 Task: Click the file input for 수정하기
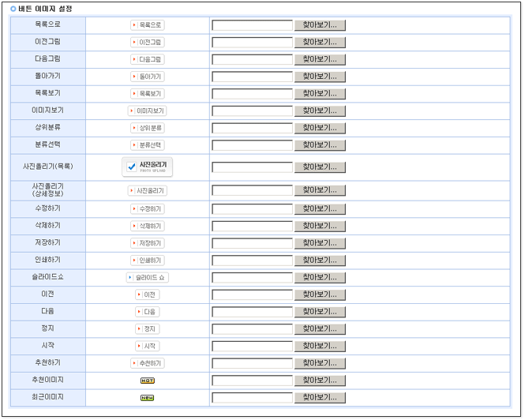(252, 209)
